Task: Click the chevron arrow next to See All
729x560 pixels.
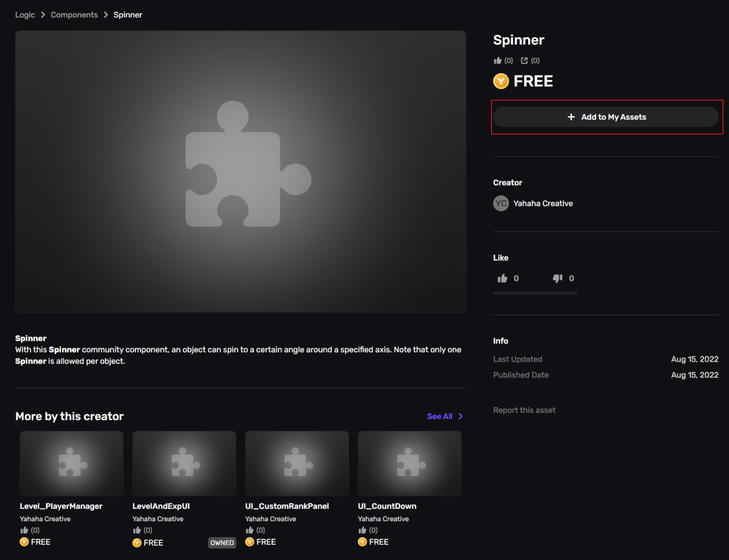Action: pos(461,417)
